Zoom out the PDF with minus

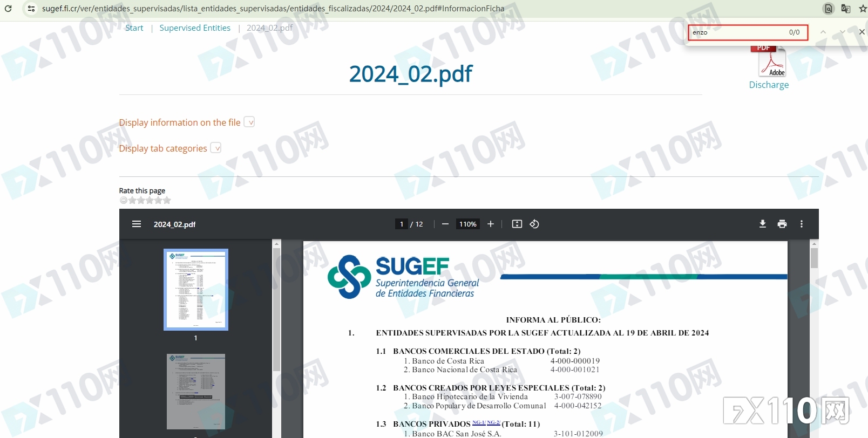tap(445, 224)
